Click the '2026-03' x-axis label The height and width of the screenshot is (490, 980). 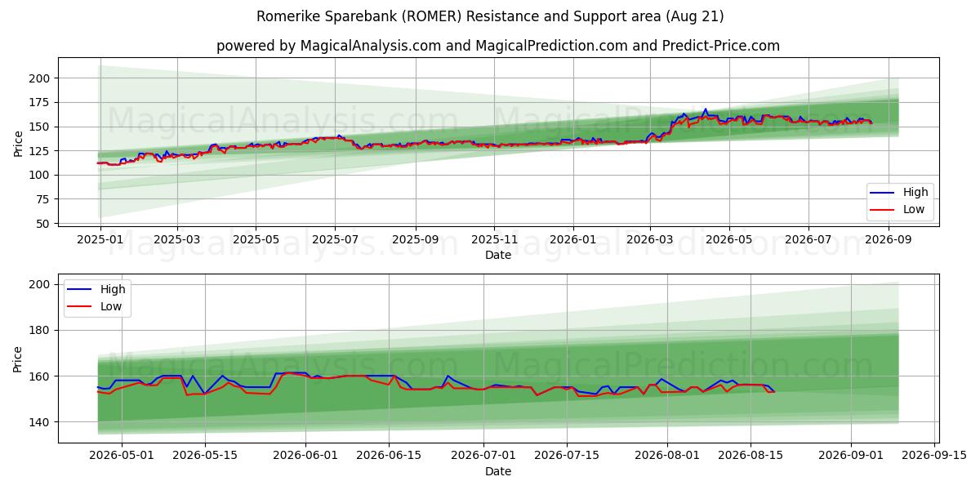(649, 240)
